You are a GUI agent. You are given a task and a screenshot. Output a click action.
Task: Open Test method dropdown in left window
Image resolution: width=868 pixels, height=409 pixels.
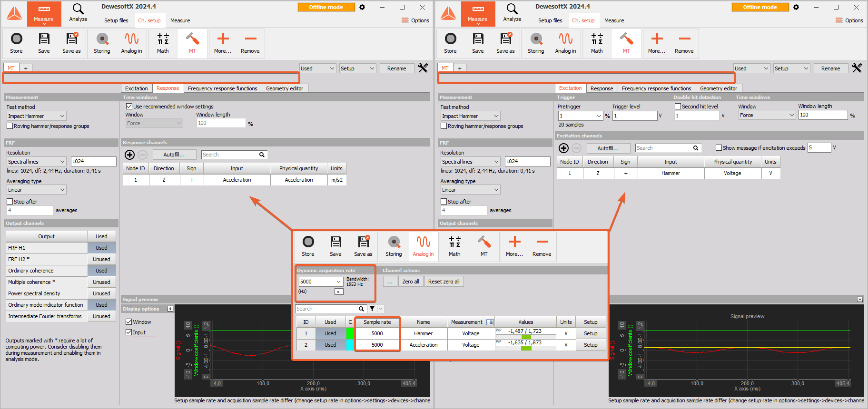pyautogui.click(x=36, y=116)
